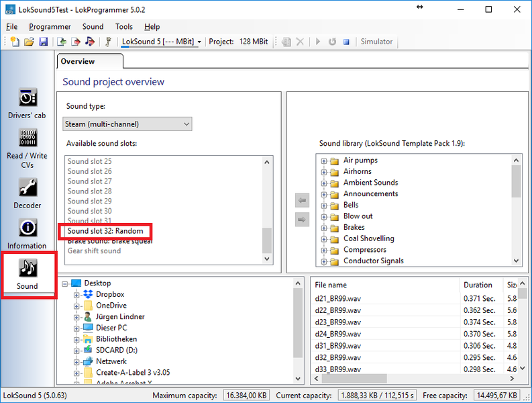Viewport: 532px width, 403px height.
Task: Click the Write sound data toolbar icon
Action: coord(90,42)
